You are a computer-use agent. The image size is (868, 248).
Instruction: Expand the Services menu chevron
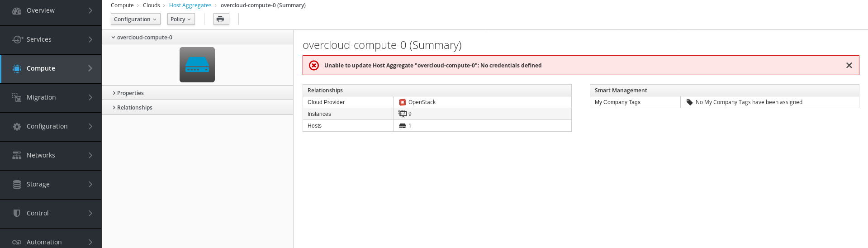click(x=90, y=39)
